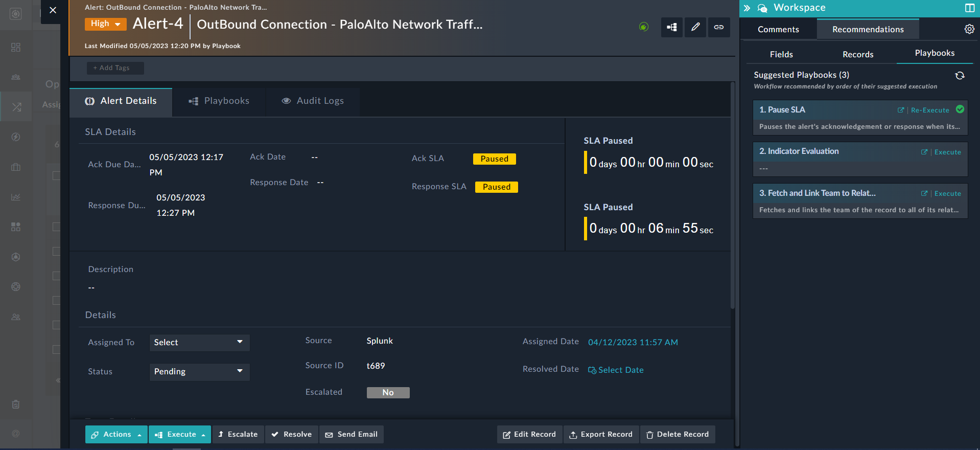This screenshot has width=980, height=450.
Task: Open the Status Pending dropdown
Action: coord(199,371)
